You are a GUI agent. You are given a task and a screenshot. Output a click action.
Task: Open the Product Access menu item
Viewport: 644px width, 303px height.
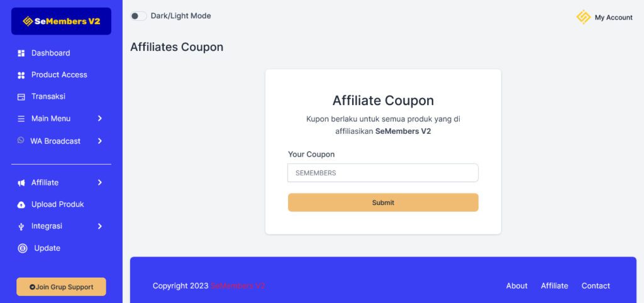pos(59,75)
